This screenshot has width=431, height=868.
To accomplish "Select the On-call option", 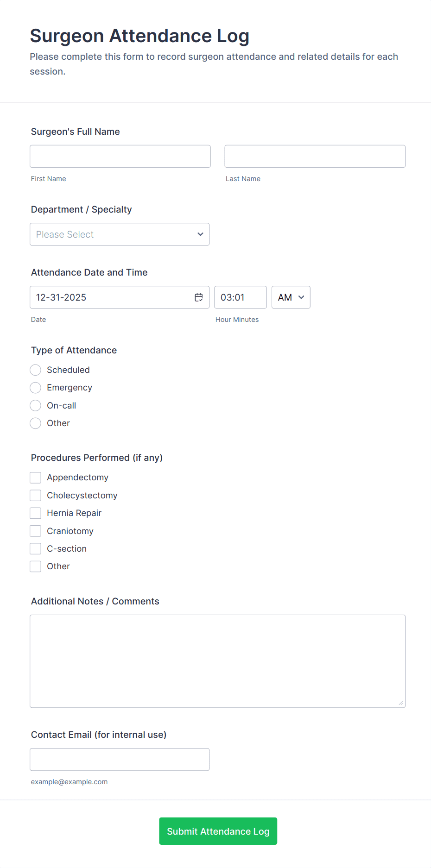I will point(35,405).
